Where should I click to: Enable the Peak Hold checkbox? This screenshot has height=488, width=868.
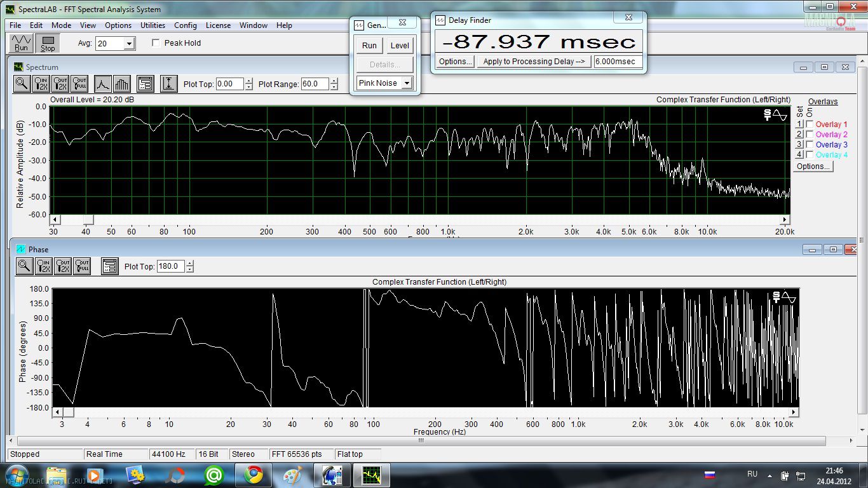point(156,43)
